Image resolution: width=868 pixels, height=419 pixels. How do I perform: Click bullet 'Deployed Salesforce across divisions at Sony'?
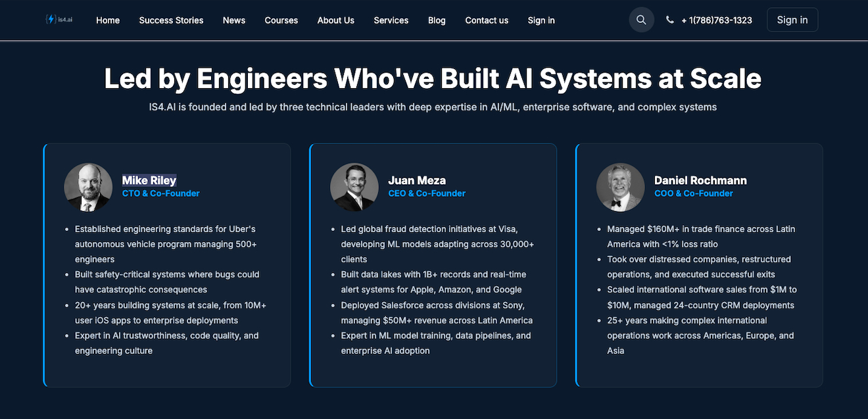coord(437,313)
